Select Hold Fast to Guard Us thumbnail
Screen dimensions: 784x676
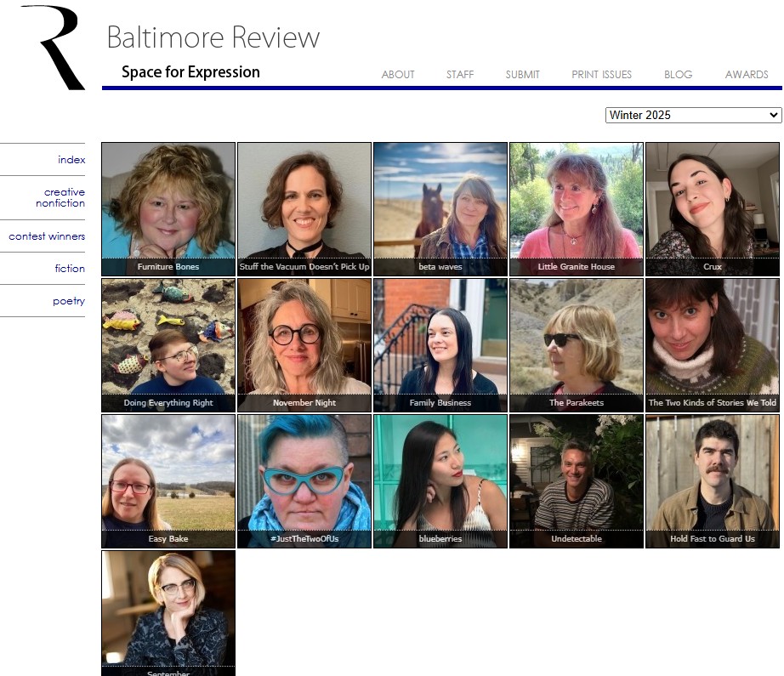point(713,481)
